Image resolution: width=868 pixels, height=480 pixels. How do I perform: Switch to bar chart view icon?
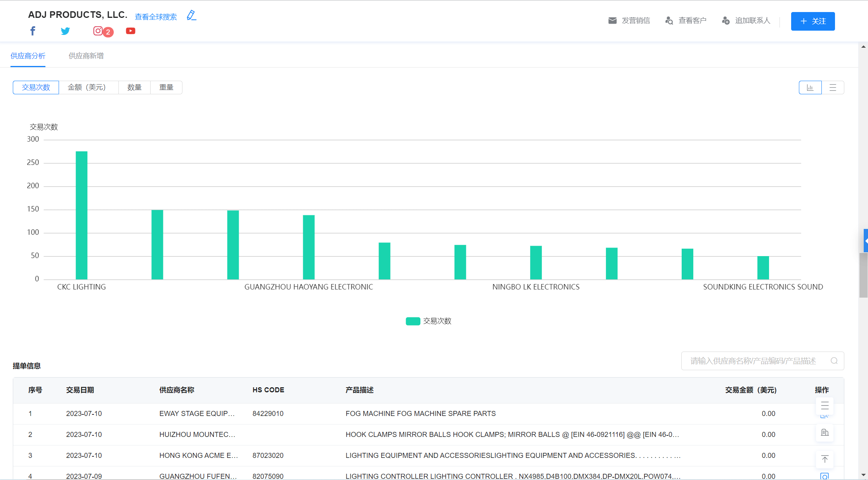pos(810,87)
